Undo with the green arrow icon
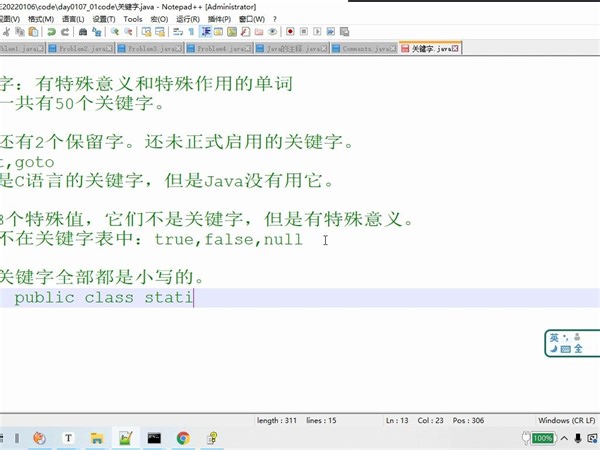 coord(51,32)
